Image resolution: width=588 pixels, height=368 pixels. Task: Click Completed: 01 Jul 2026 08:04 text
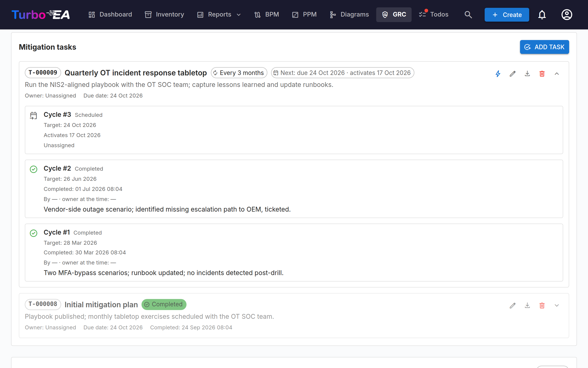click(x=83, y=189)
